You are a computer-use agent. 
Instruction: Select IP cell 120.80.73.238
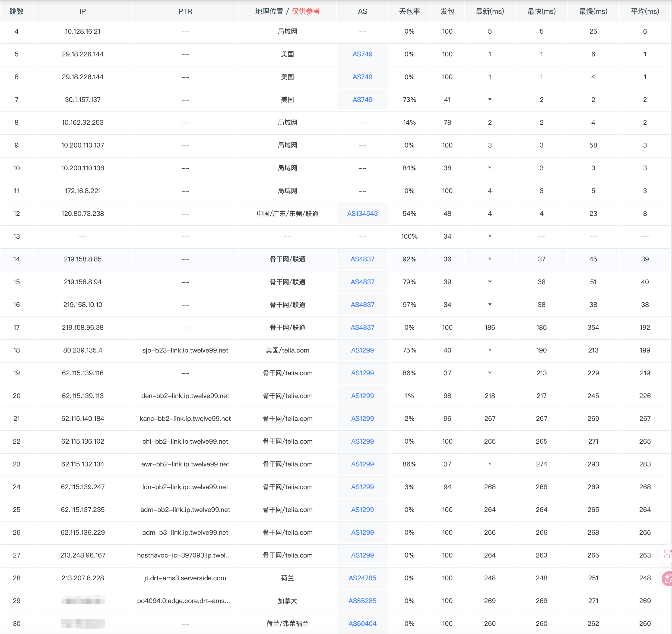(83, 214)
